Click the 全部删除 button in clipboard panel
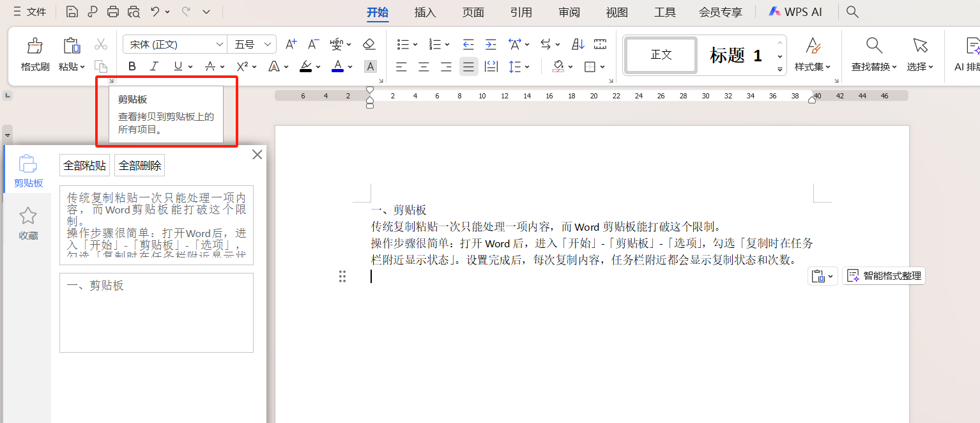 pos(139,165)
